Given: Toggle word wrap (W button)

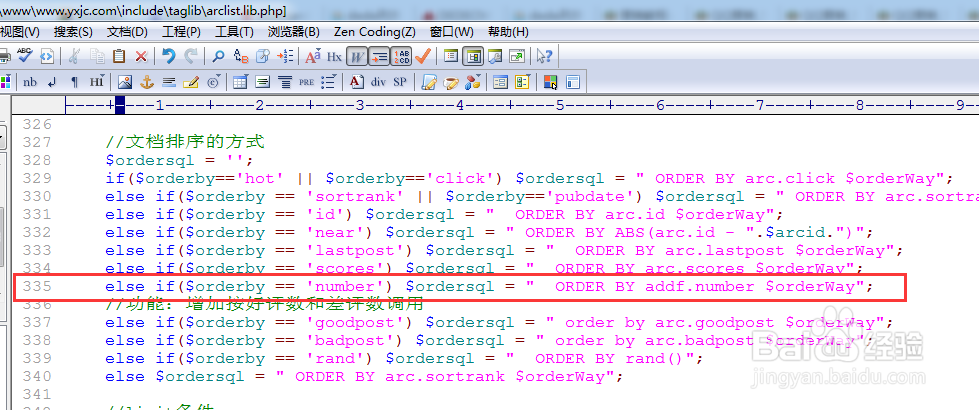Looking at the screenshot, I should click(x=357, y=56).
